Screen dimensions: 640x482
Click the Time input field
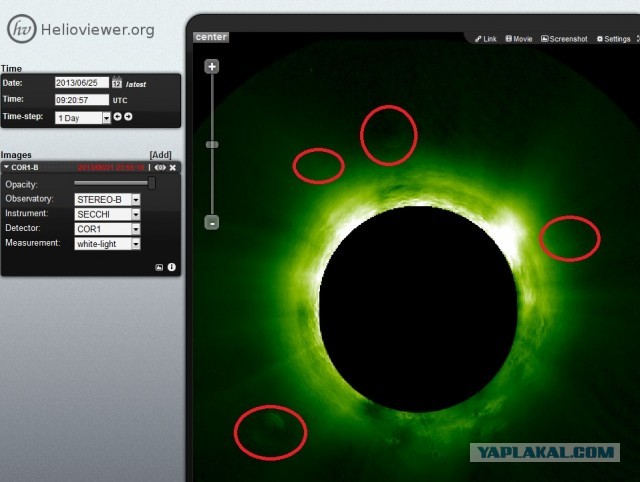(82, 100)
